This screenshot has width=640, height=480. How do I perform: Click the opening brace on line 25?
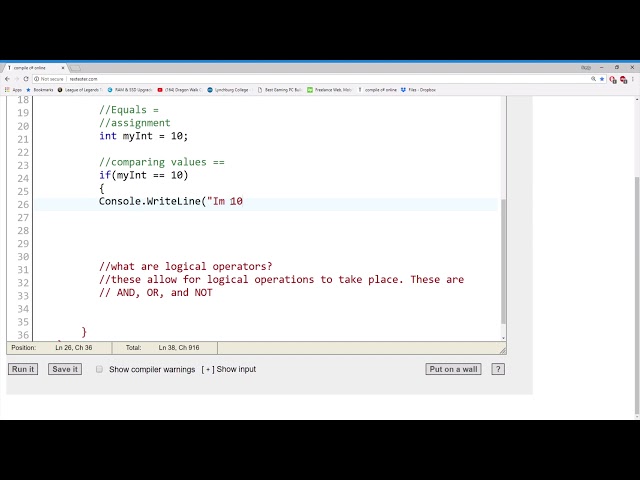pyautogui.click(x=102, y=188)
